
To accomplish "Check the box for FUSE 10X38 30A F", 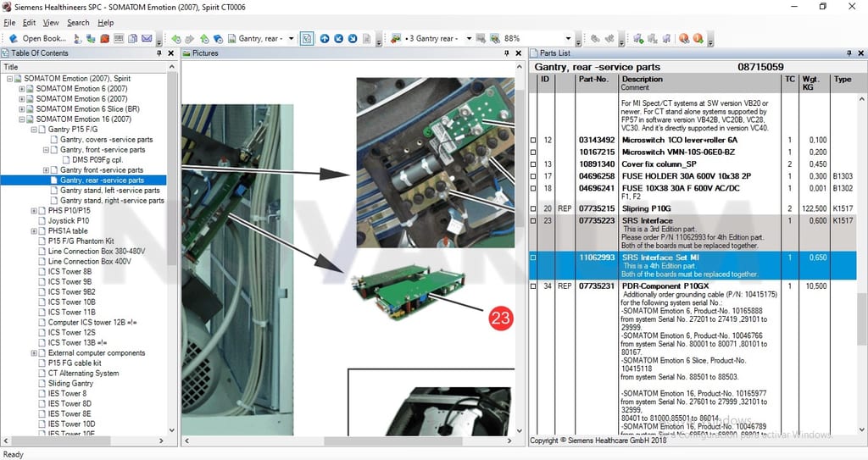I will 533,189.
